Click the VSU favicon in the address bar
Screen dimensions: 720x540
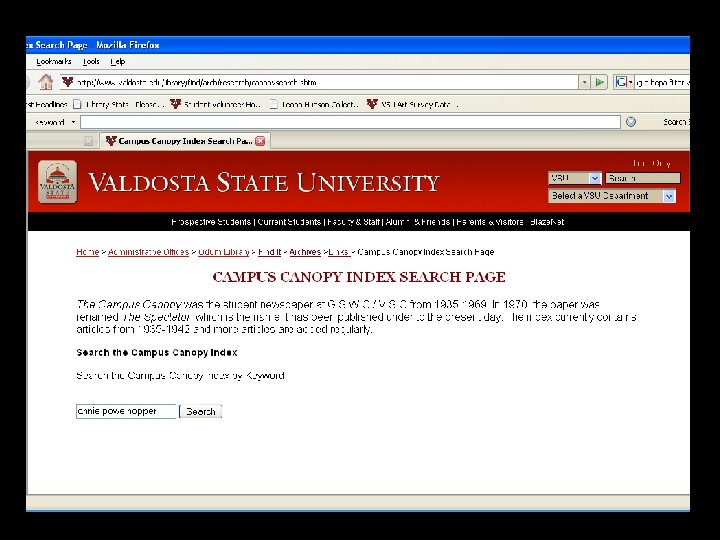tap(68, 82)
